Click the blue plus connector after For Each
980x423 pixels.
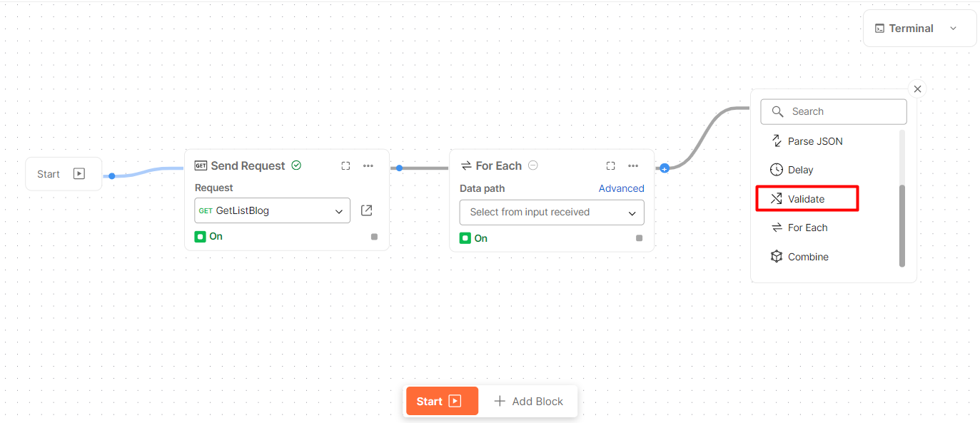(x=665, y=168)
